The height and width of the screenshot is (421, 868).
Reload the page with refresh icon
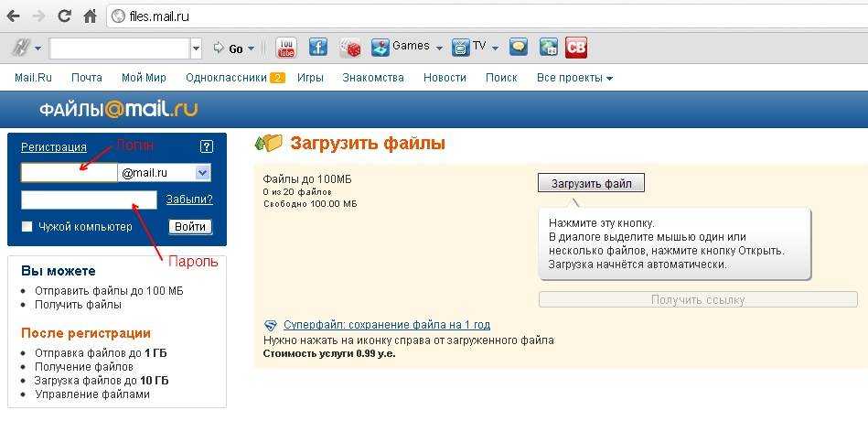coord(65,16)
